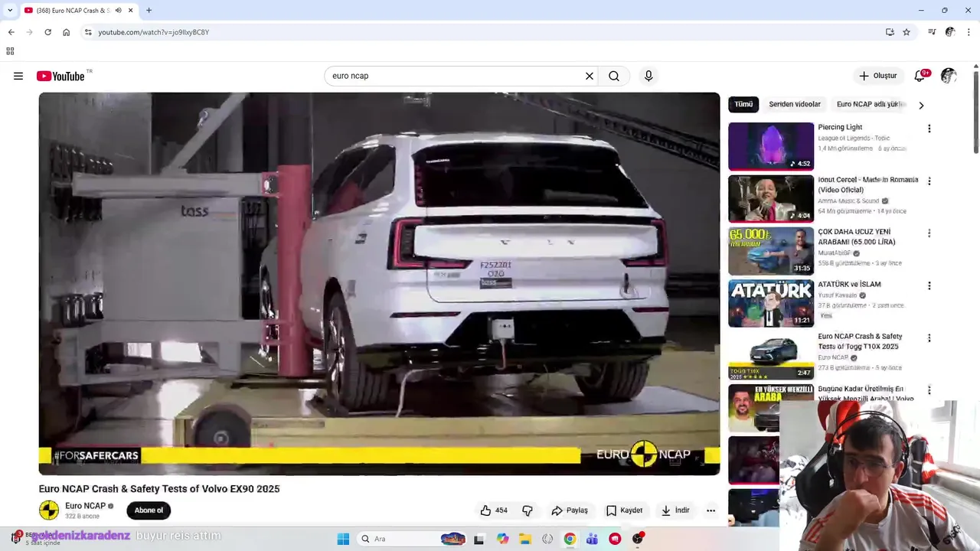
Task: Click the Abone ol subscribe button
Action: tap(149, 510)
